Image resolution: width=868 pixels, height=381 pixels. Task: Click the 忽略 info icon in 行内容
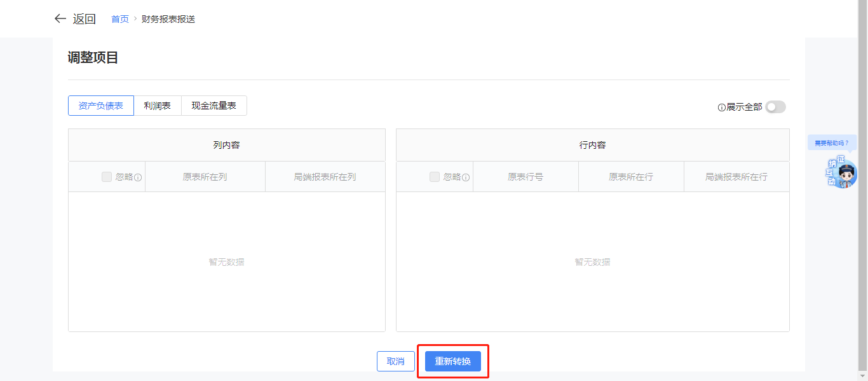tap(465, 177)
